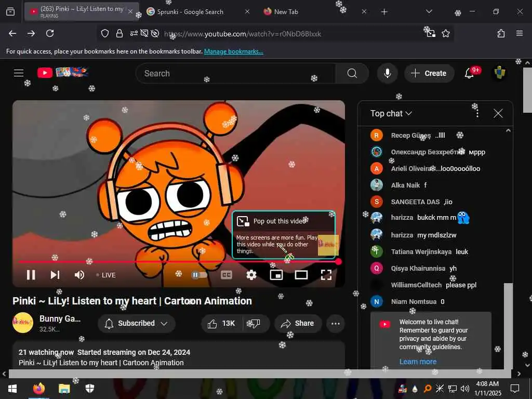The width and height of the screenshot is (532, 399).
Task: Open system volume tray icon
Action: 465,389
